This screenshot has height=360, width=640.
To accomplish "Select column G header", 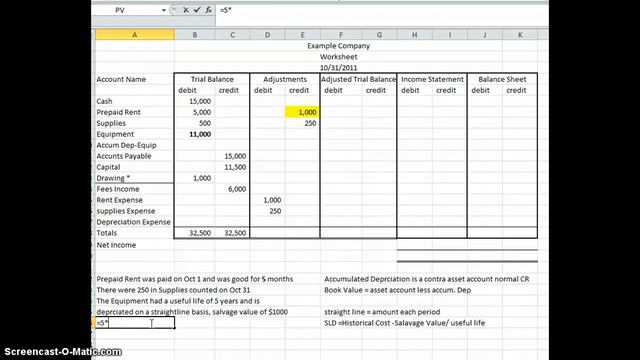I will click(x=379, y=35).
